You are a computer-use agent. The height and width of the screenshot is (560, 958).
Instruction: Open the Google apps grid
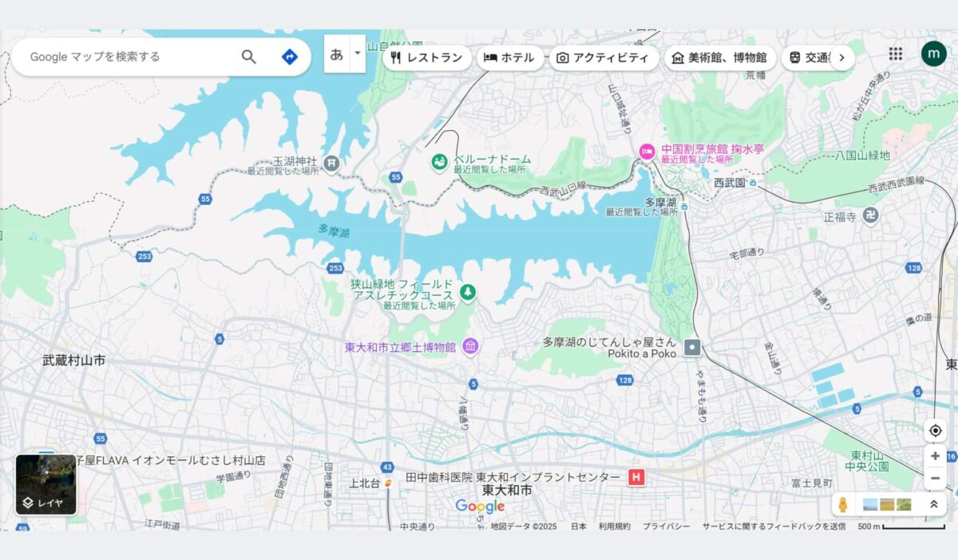pyautogui.click(x=896, y=53)
